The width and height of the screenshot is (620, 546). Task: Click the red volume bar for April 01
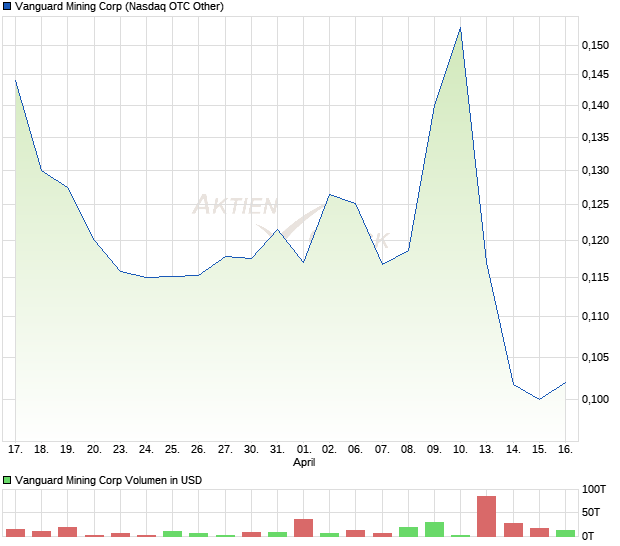(x=303, y=528)
